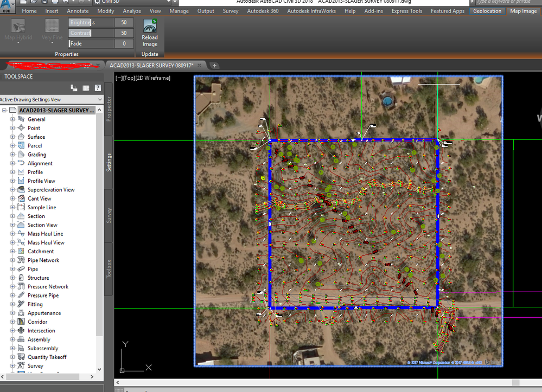Click the General settings icon in tree

[x=21, y=119]
